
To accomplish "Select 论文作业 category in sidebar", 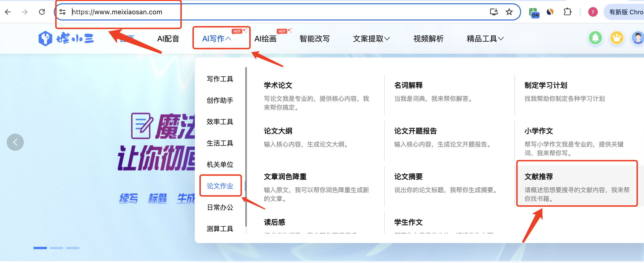I will 220,186.
